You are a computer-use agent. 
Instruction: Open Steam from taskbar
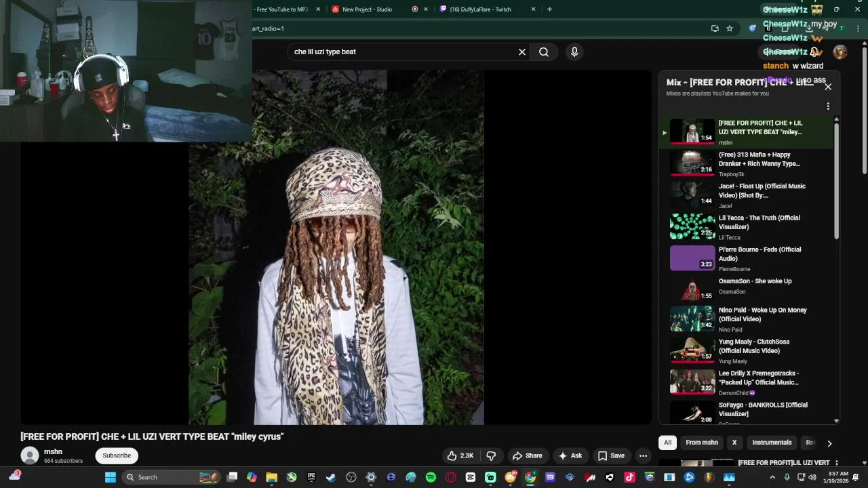click(331, 477)
